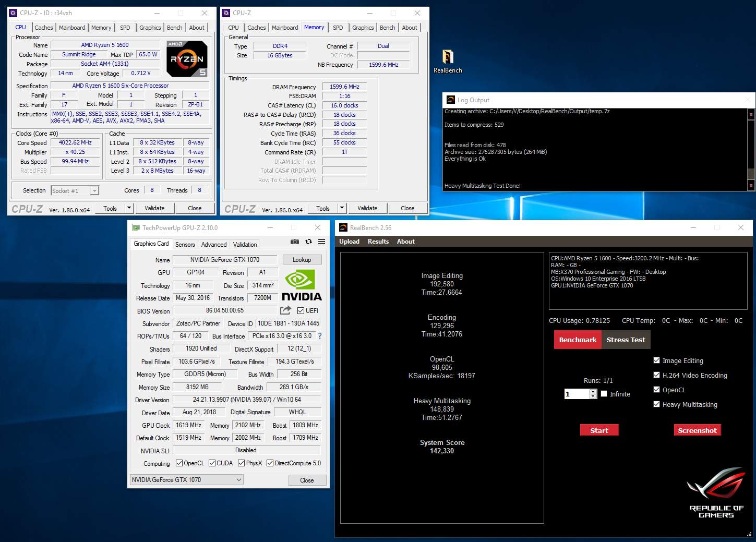This screenshot has width=756, height=542.
Task: Click the GPU-Z title bar icon
Action: coord(136,228)
